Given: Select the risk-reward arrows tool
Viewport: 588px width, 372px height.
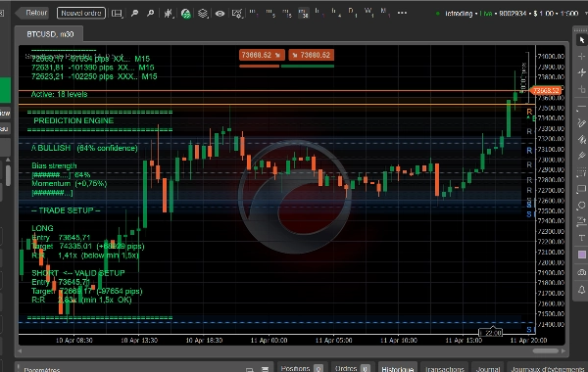Looking at the screenshot, I should pyautogui.click(x=581, y=222).
